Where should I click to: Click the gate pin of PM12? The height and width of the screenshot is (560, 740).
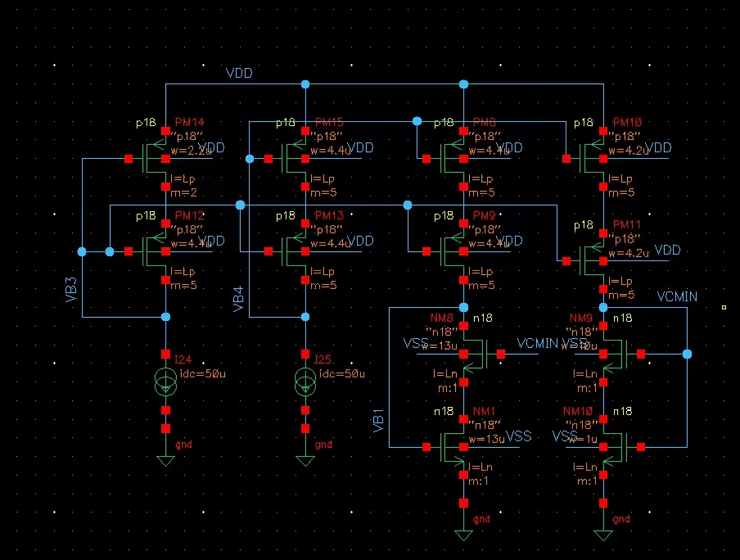point(129,251)
